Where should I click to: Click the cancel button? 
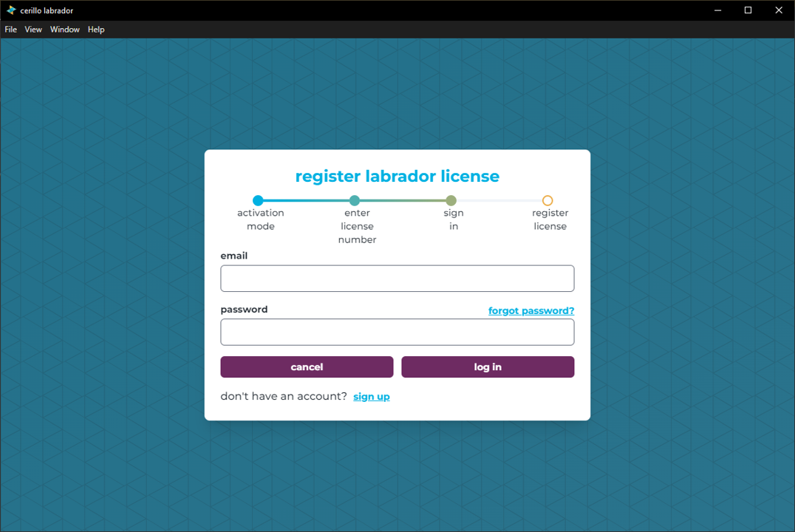coord(306,366)
